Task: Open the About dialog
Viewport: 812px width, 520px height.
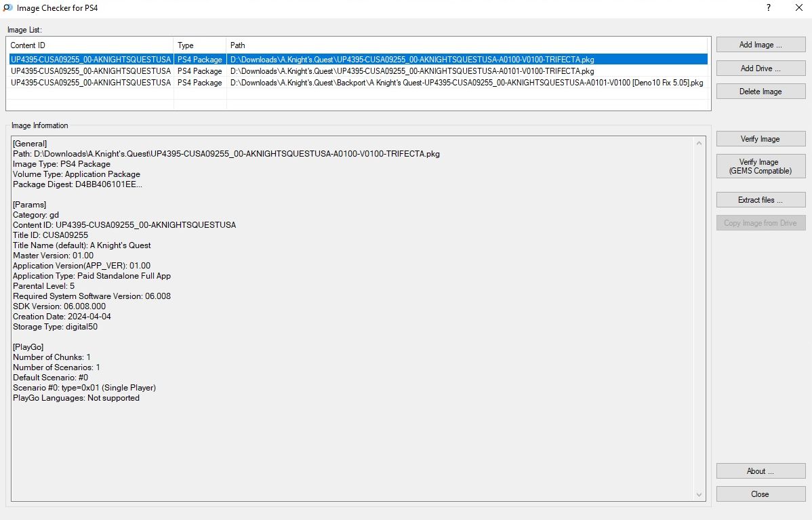Action: 760,471
